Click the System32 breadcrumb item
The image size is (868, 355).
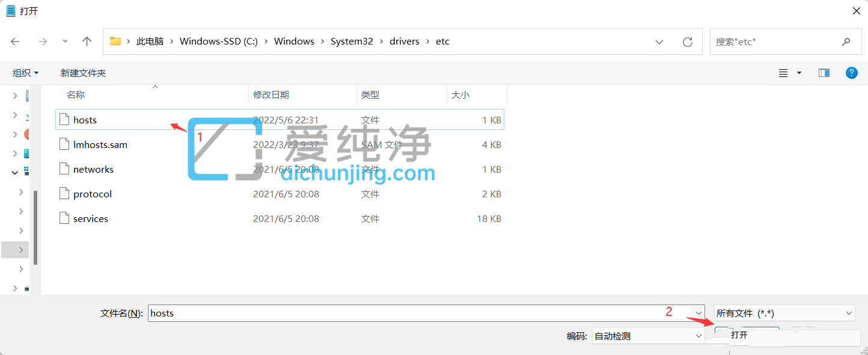tap(352, 41)
